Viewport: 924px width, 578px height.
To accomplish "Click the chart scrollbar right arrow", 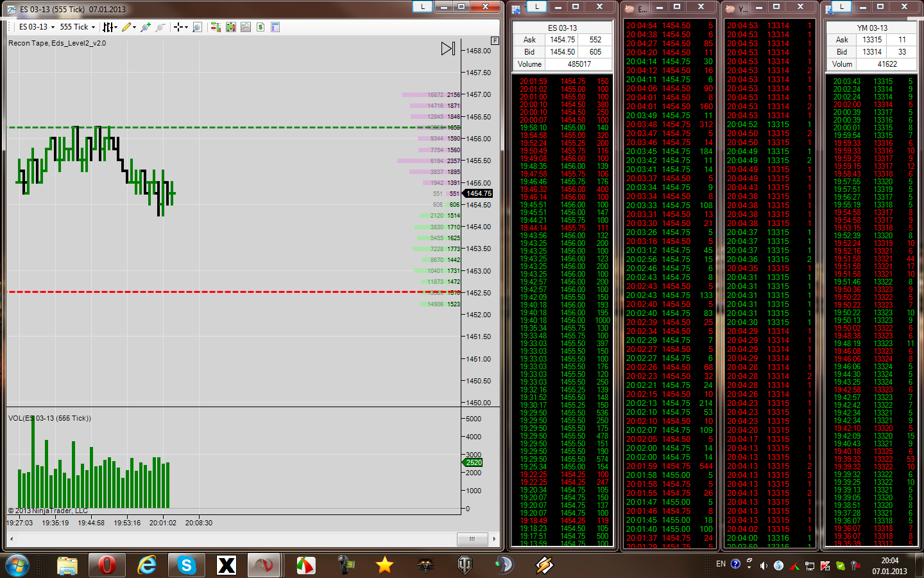I will (x=494, y=539).
